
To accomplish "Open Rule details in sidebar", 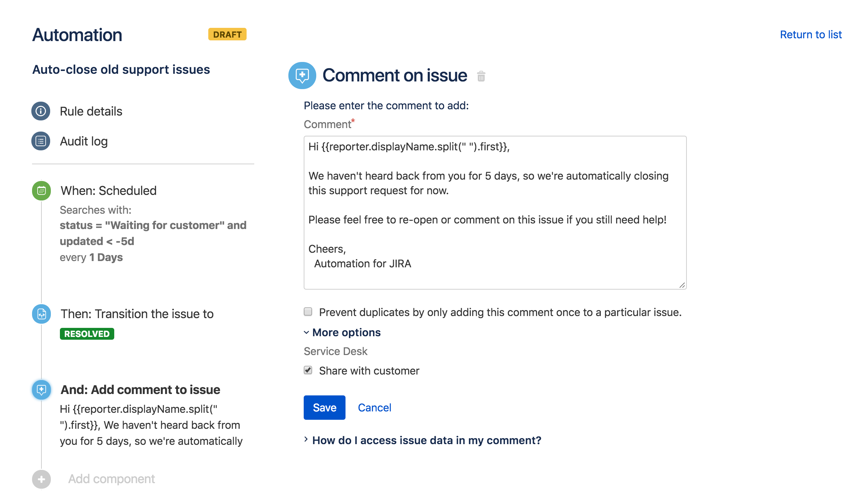I will (91, 111).
